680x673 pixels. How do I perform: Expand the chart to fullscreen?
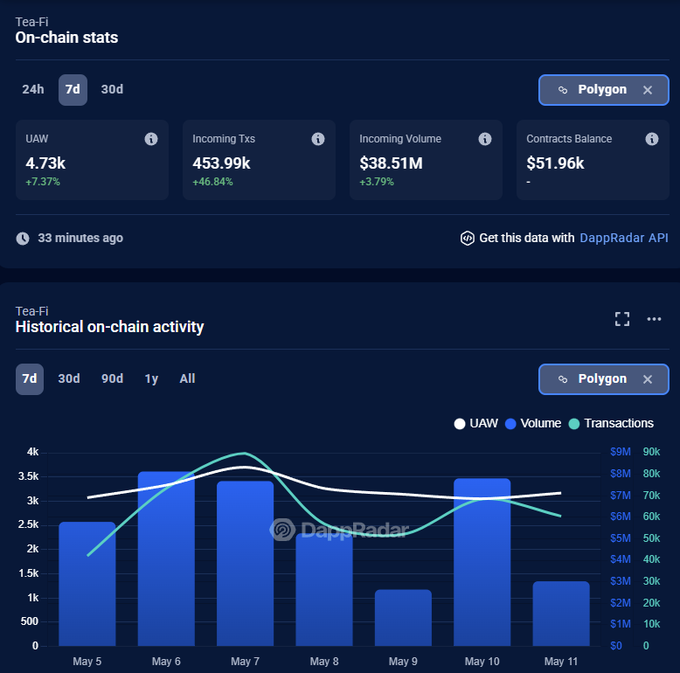(622, 319)
